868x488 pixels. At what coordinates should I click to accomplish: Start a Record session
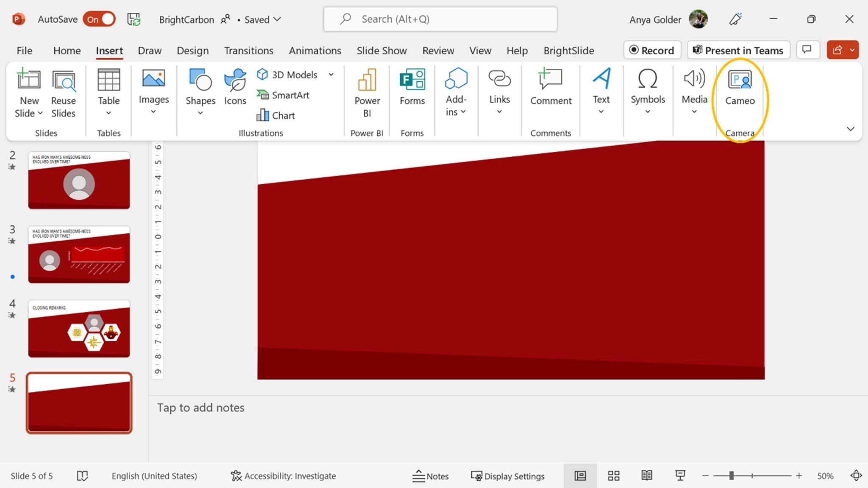tap(652, 50)
